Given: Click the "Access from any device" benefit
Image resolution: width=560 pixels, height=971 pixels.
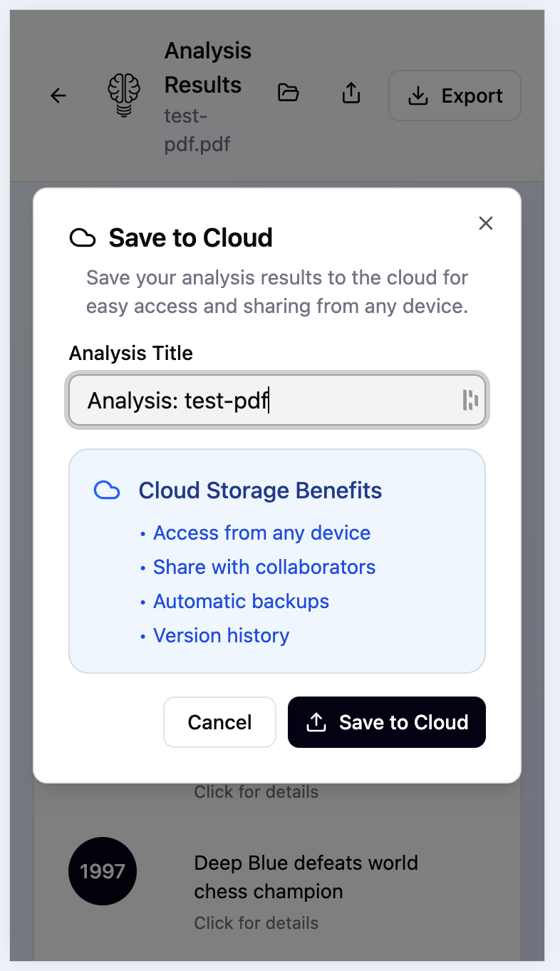Looking at the screenshot, I should (x=261, y=533).
